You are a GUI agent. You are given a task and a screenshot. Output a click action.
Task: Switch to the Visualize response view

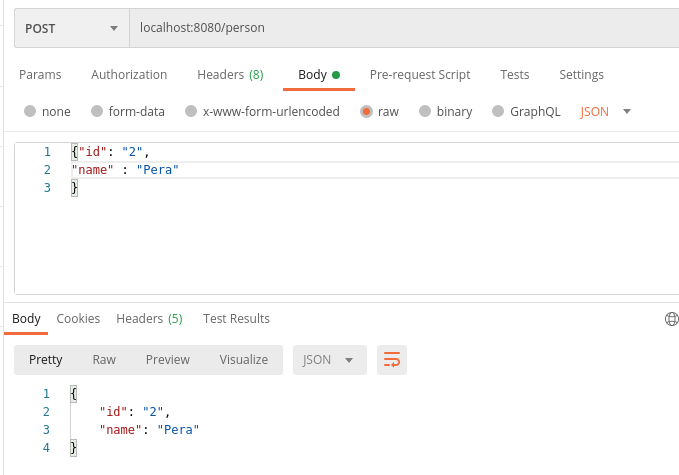tap(243, 360)
